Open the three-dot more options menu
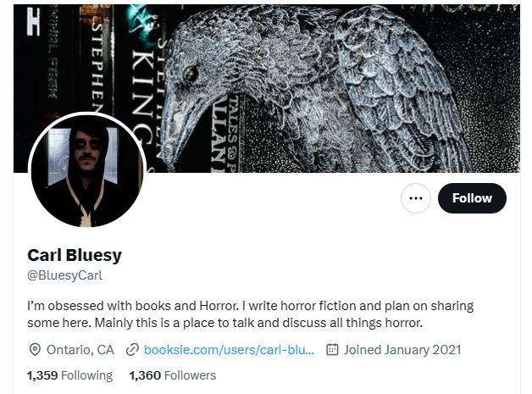This screenshot has width=532, height=394. (x=416, y=198)
